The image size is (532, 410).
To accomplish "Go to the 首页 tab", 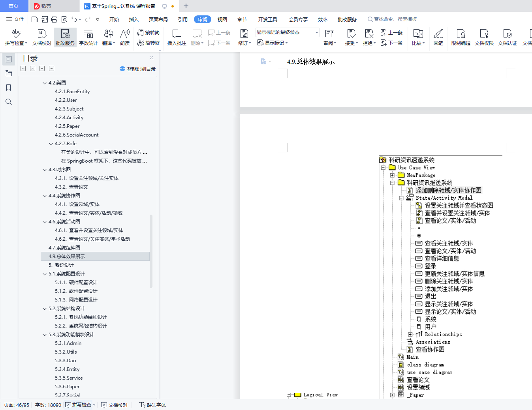I will click(13, 6).
